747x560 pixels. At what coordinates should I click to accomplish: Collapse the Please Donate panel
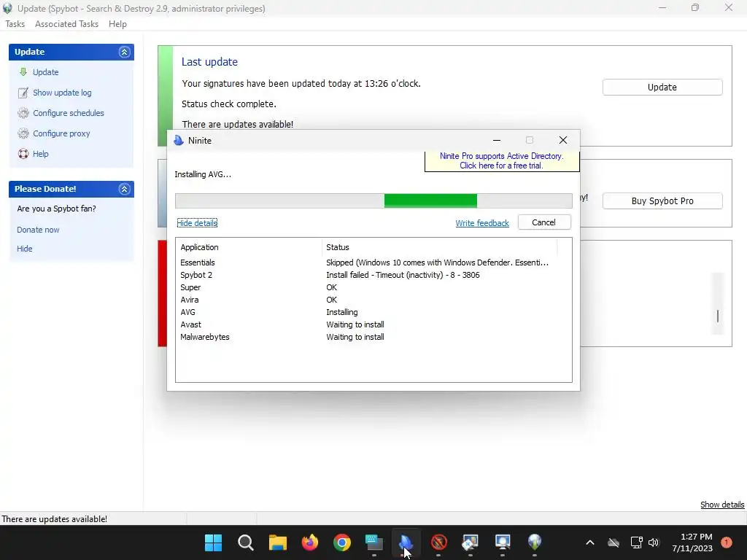124,189
